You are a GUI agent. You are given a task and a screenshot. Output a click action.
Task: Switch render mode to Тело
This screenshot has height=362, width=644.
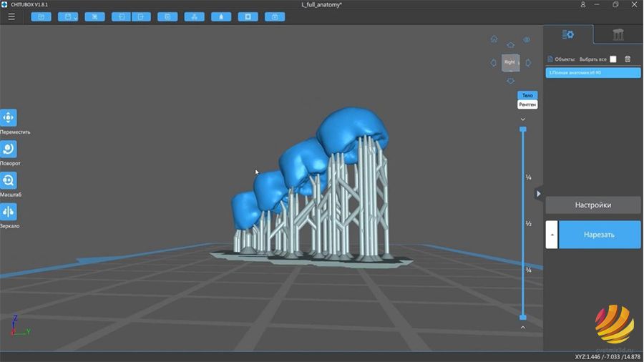pyautogui.click(x=527, y=95)
